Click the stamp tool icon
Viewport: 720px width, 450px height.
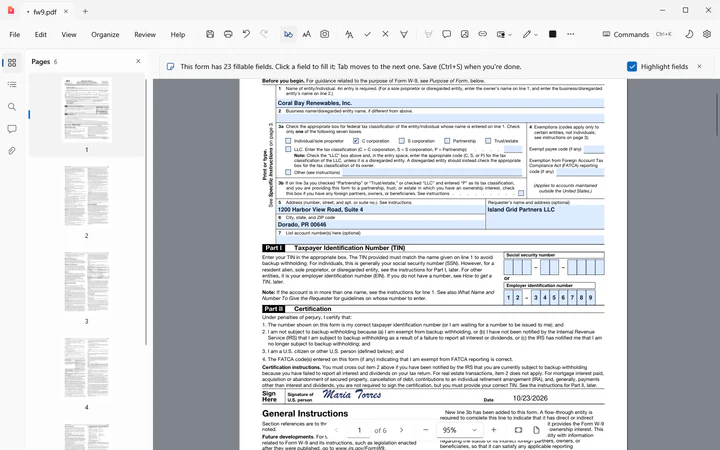(501, 34)
